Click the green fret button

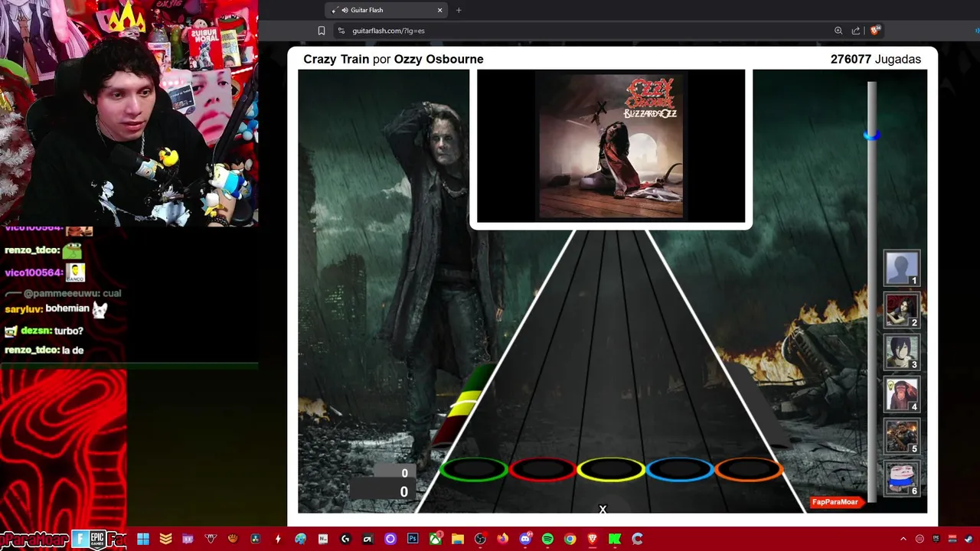tap(474, 469)
